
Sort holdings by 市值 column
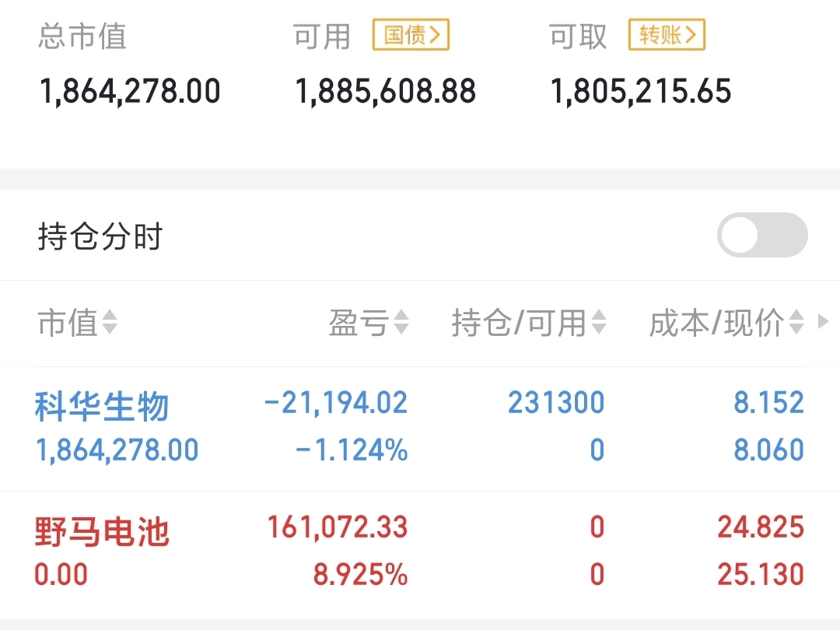[x=78, y=323]
